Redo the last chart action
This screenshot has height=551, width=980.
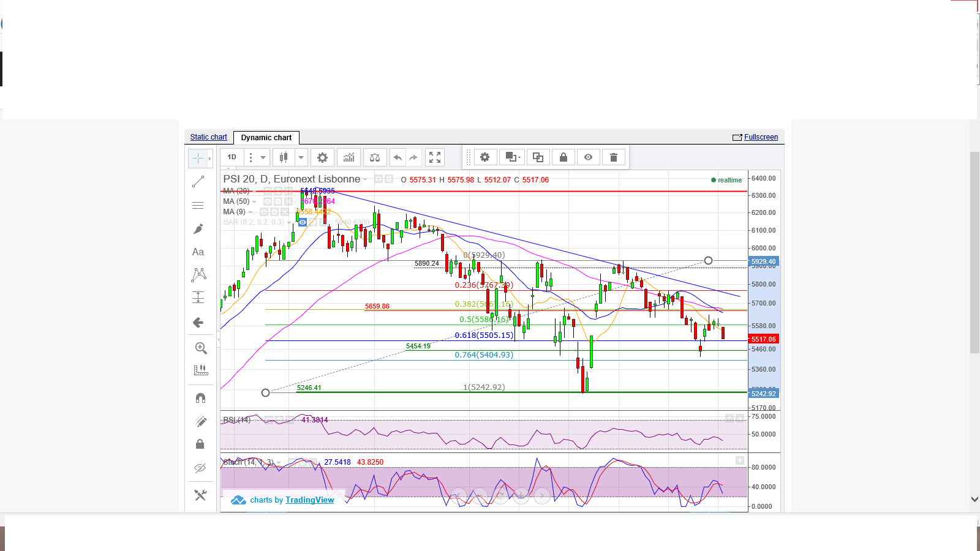click(x=413, y=157)
